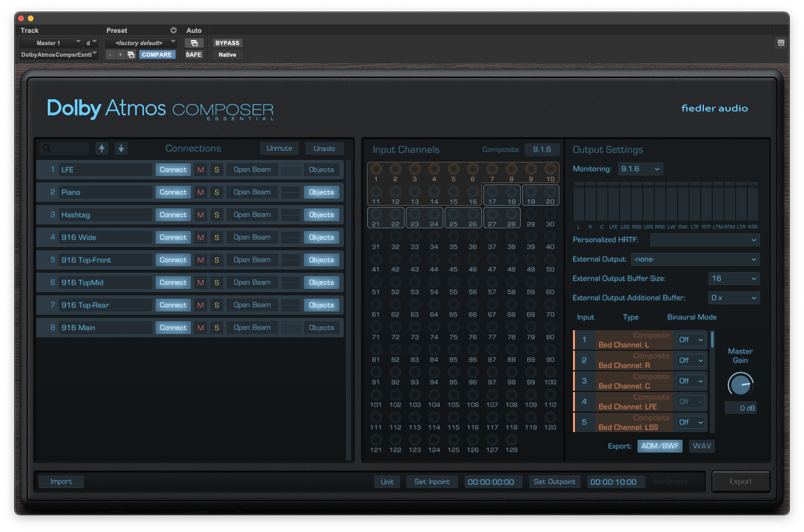The image size is (804, 532).
Task: Open Beam for the Hashtag row
Action: point(252,215)
